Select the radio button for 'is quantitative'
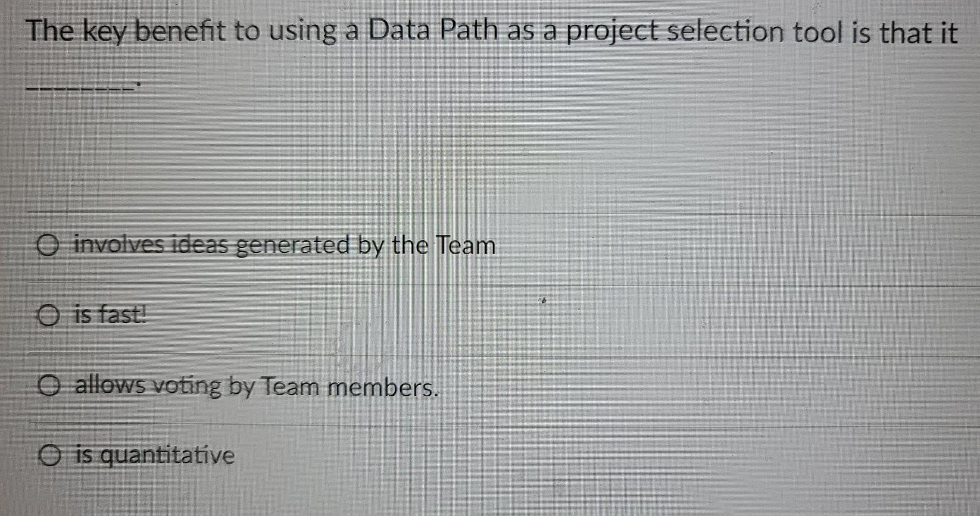 (50, 455)
